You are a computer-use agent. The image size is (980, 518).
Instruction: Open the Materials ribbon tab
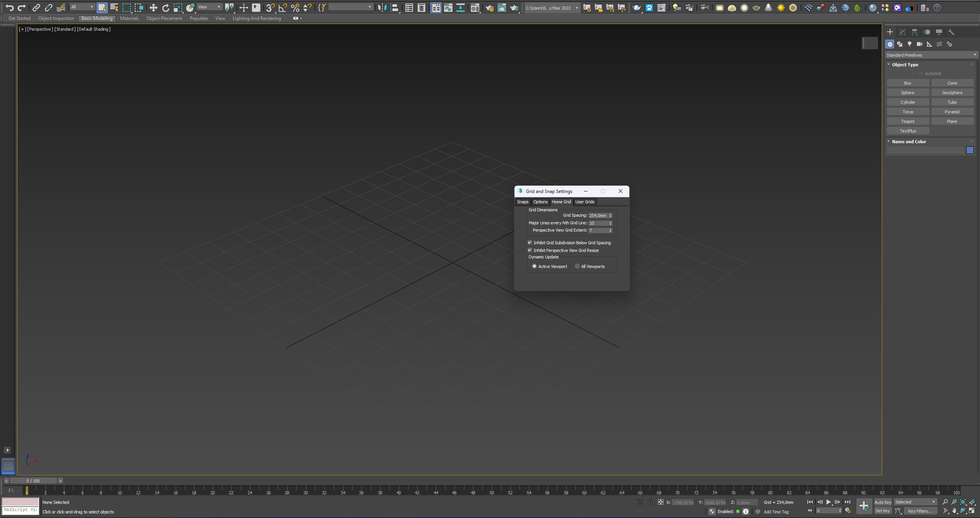(129, 18)
